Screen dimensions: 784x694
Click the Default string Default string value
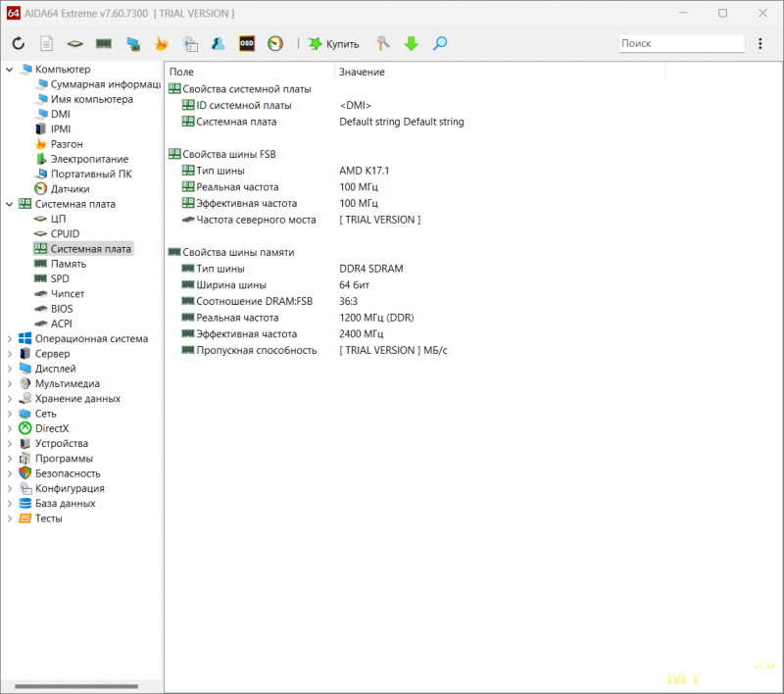(x=402, y=122)
